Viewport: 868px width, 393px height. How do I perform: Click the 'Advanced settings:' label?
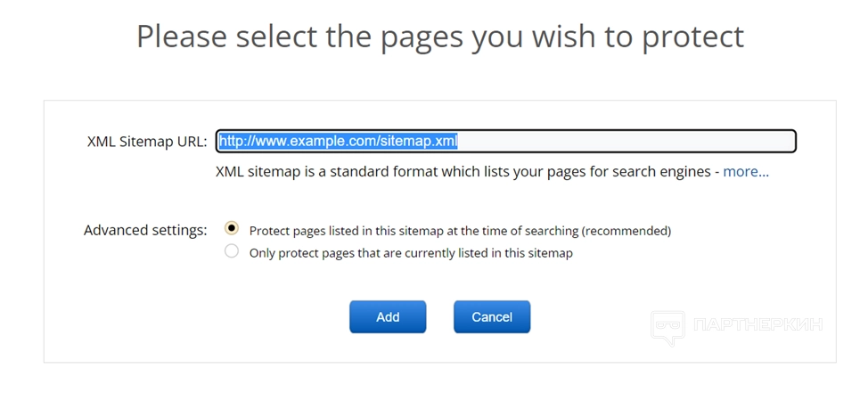coord(145,230)
